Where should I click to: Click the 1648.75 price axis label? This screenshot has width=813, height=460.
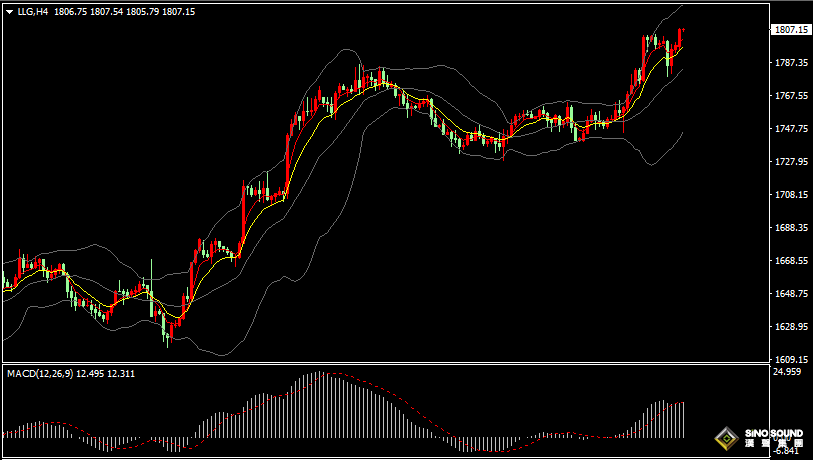point(790,294)
